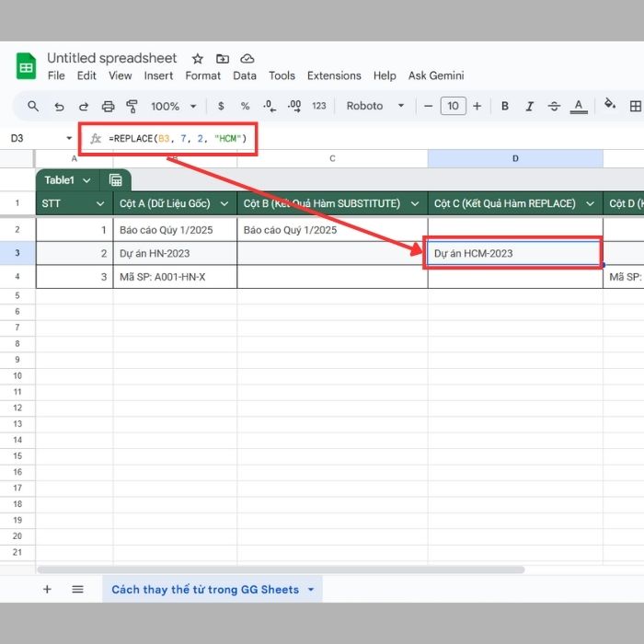Select cell Dự án HN-2023
Screen dimensions: 644x644
pyautogui.click(x=175, y=253)
